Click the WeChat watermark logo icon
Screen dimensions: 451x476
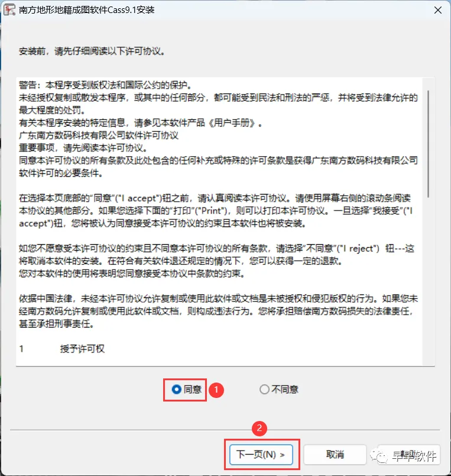[x=378, y=456]
